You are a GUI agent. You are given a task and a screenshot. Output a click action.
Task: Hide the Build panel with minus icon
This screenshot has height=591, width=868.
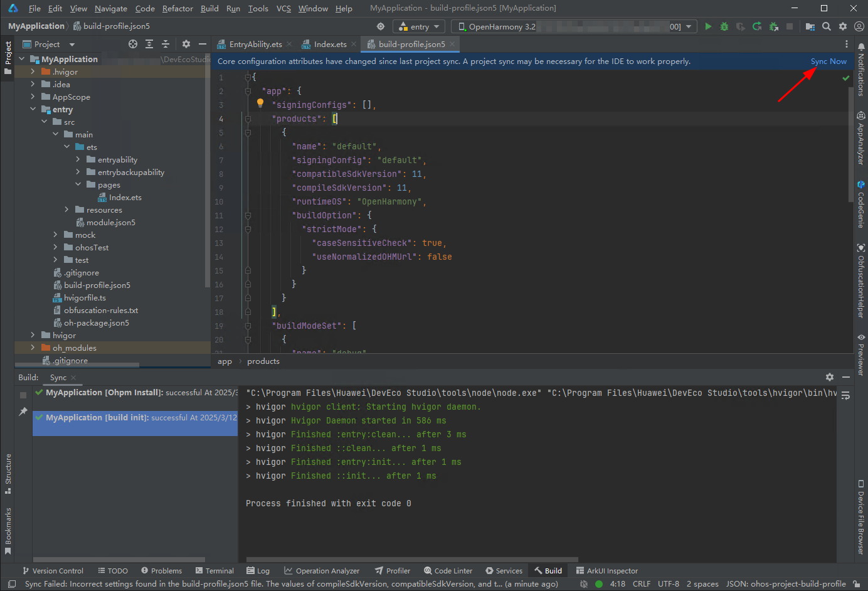pyautogui.click(x=846, y=377)
